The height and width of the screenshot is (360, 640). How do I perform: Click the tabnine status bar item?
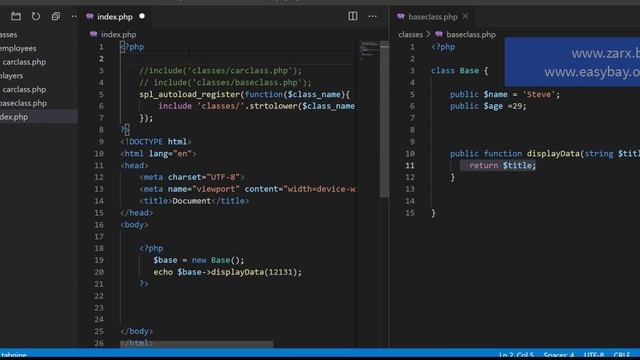[13, 355]
